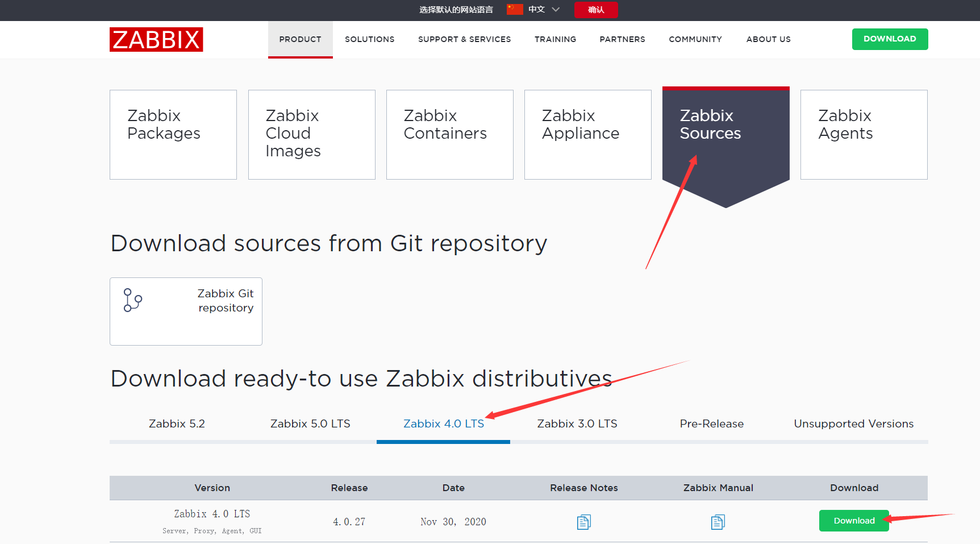This screenshot has width=980, height=544.
Task: Select the Zabbix Containers card
Action: [449, 135]
